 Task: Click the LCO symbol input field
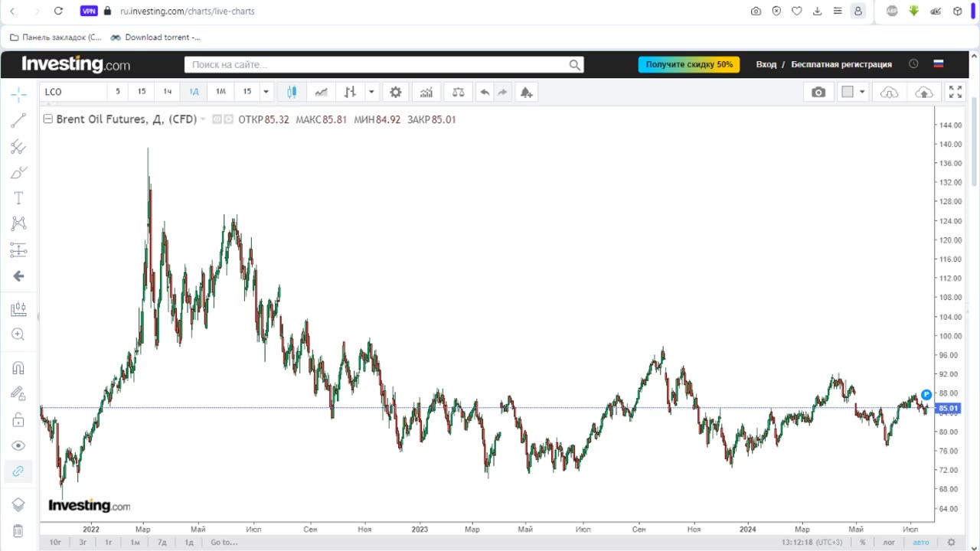[73, 92]
